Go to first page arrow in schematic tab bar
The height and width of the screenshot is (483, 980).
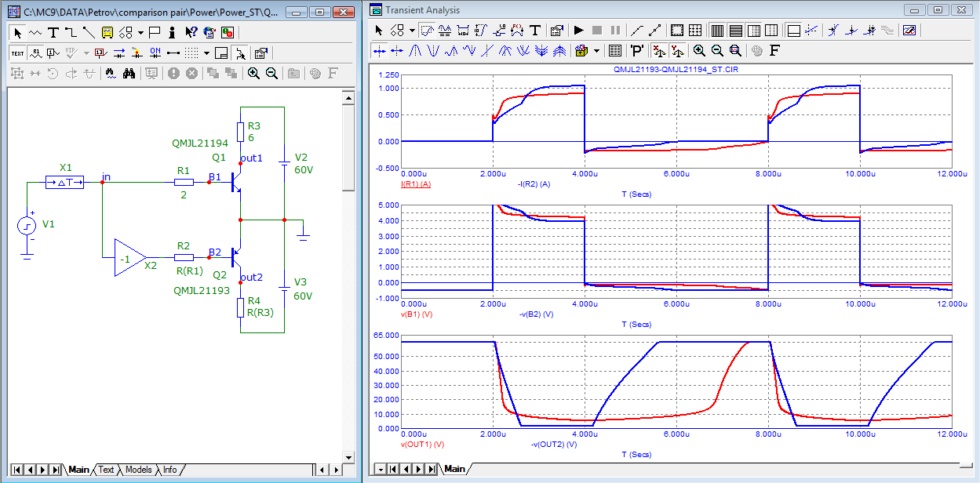coord(17,470)
